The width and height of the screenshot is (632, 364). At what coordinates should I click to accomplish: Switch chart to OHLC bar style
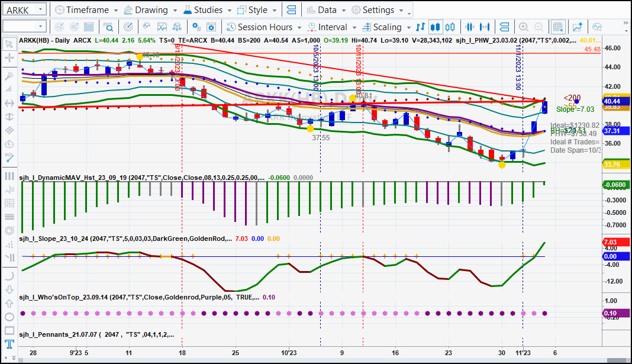(420, 27)
